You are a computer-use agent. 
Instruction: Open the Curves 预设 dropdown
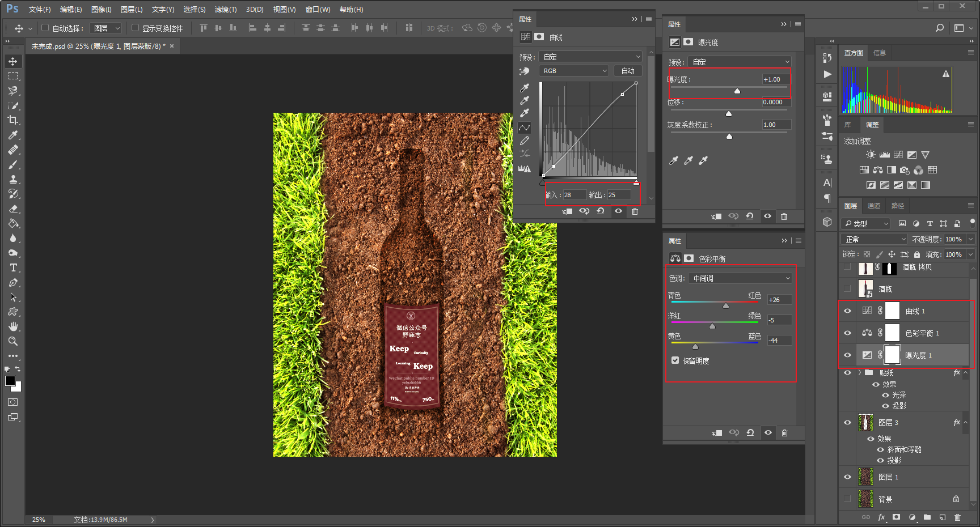pos(590,57)
